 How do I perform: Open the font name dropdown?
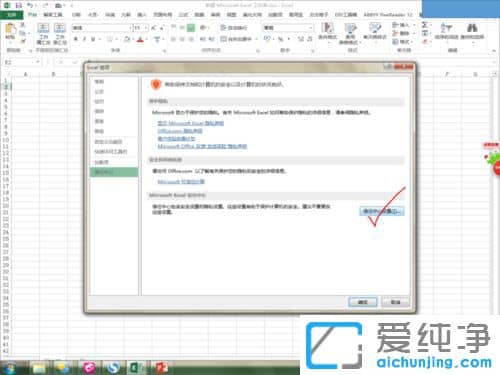click(130, 28)
